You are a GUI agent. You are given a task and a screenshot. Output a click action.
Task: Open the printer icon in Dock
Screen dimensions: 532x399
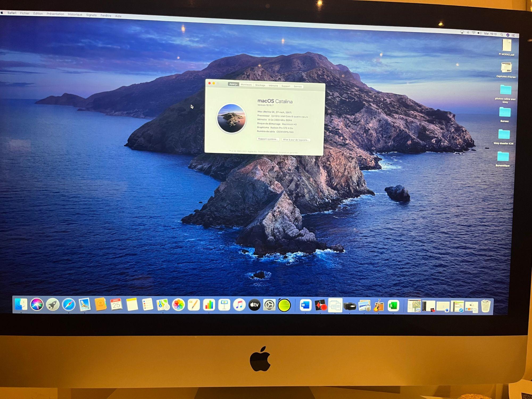[350, 306]
